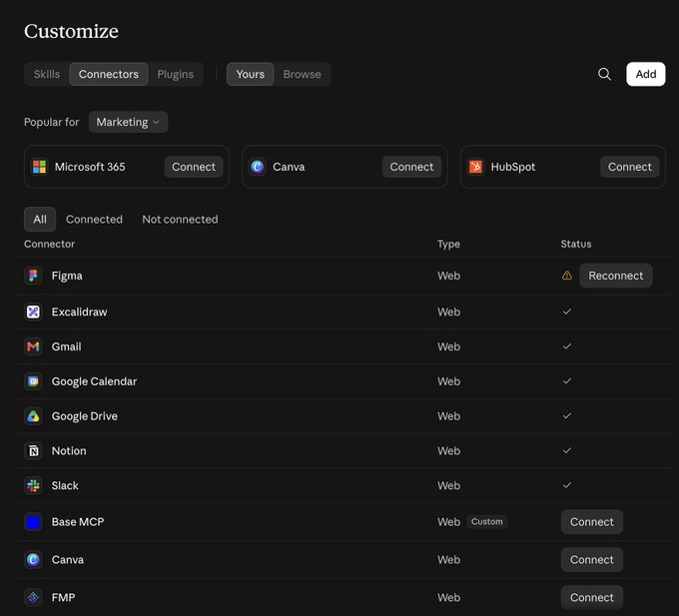The image size is (679, 616).
Task: Open the Slack row name
Action: pos(65,485)
